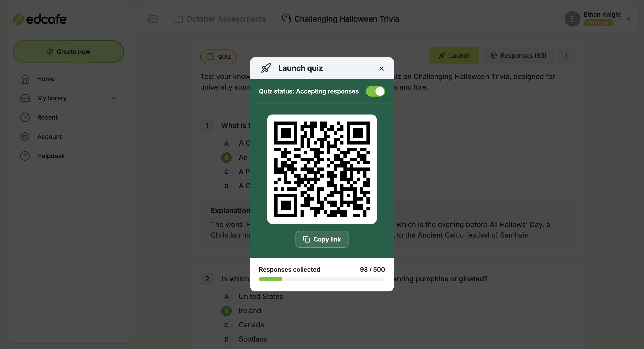Select the QUIZ tab

[219, 56]
